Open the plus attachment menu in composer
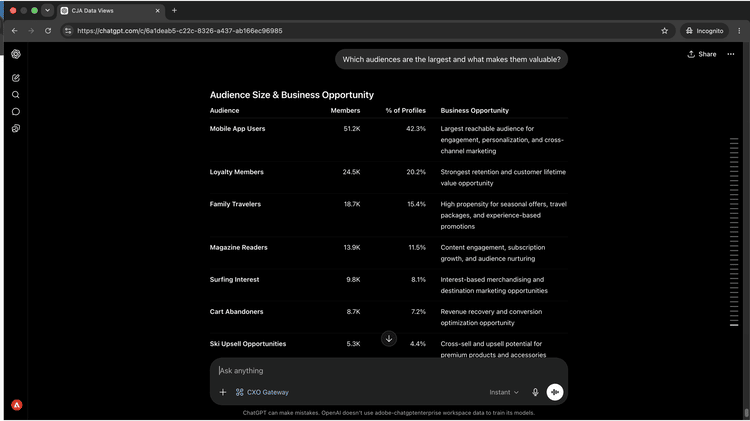This screenshot has width=750, height=421. pyautogui.click(x=223, y=392)
